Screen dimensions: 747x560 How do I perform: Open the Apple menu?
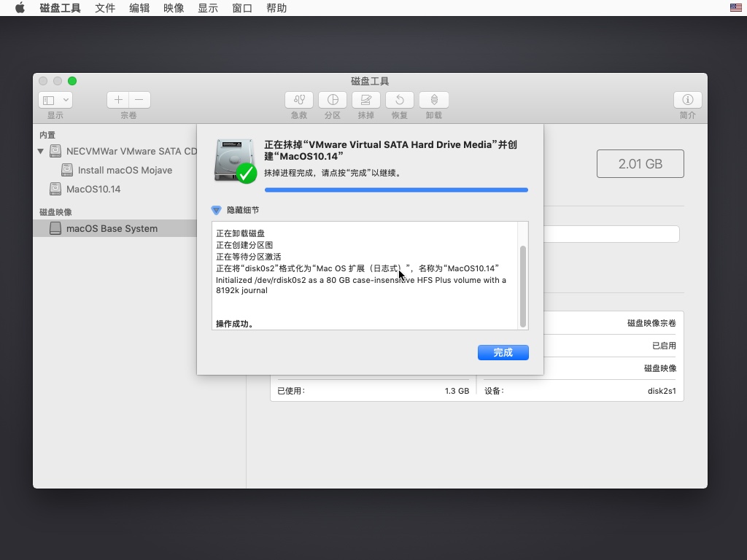point(20,8)
